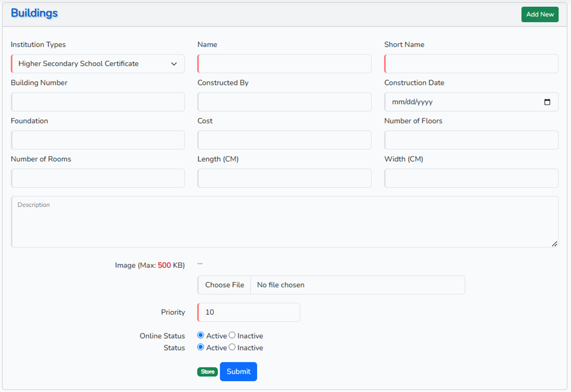Select the Building Number field
Image resolution: width=571 pixels, height=392 pixels.
coord(98,102)
